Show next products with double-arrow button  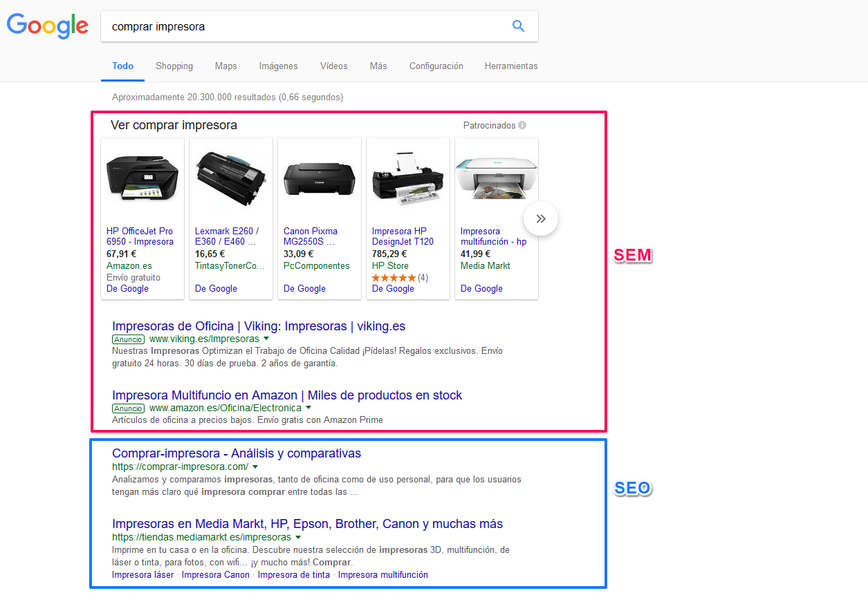[x=541, y=218]
